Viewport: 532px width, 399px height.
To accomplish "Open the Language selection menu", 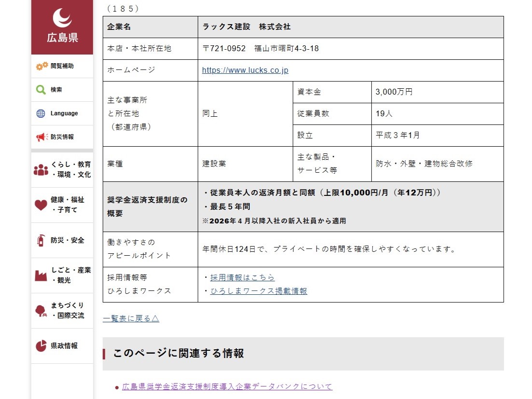I will [x=62, y=113].
